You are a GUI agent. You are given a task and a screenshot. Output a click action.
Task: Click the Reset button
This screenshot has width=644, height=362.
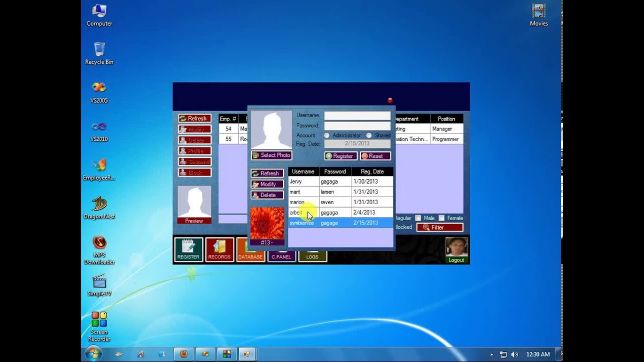coord(375,156)
